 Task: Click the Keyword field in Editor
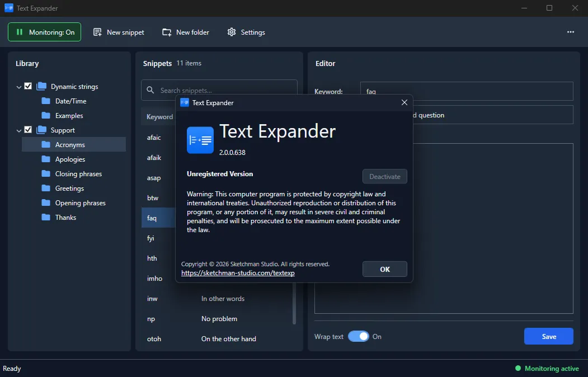467,91
